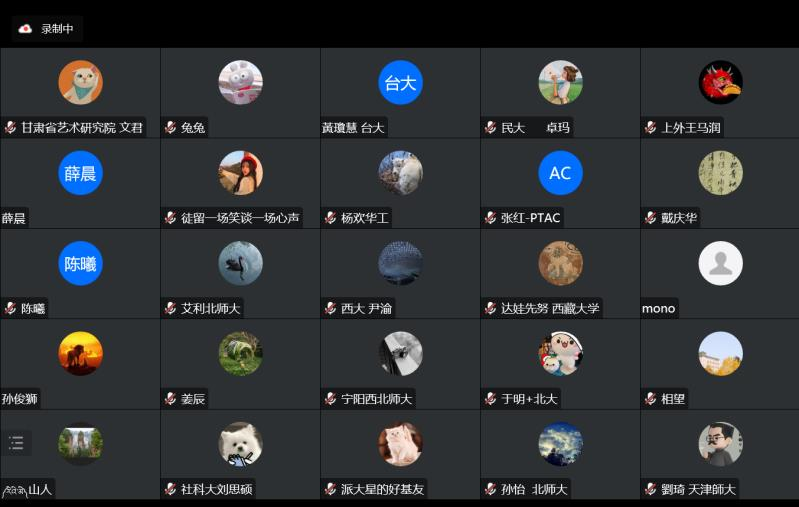Click the muted mic icon beside 张红-PTAC
799x507 pixels.
point(491,218)
